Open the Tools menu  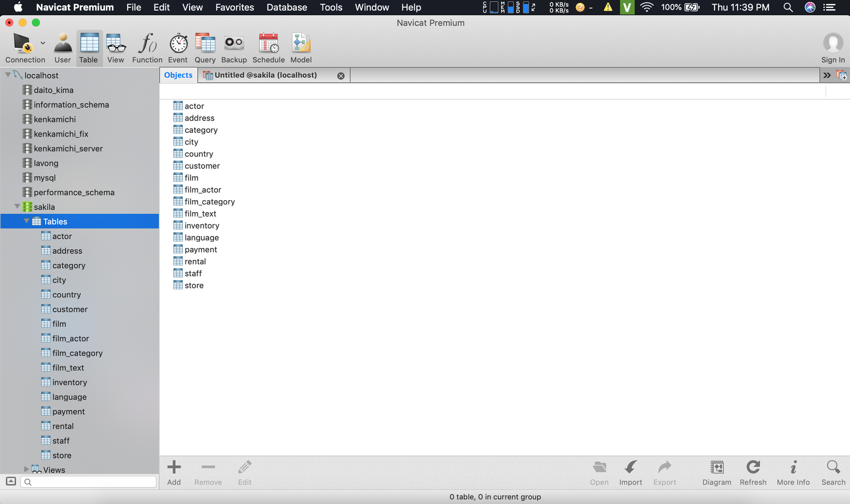click(x=331, y=7)
